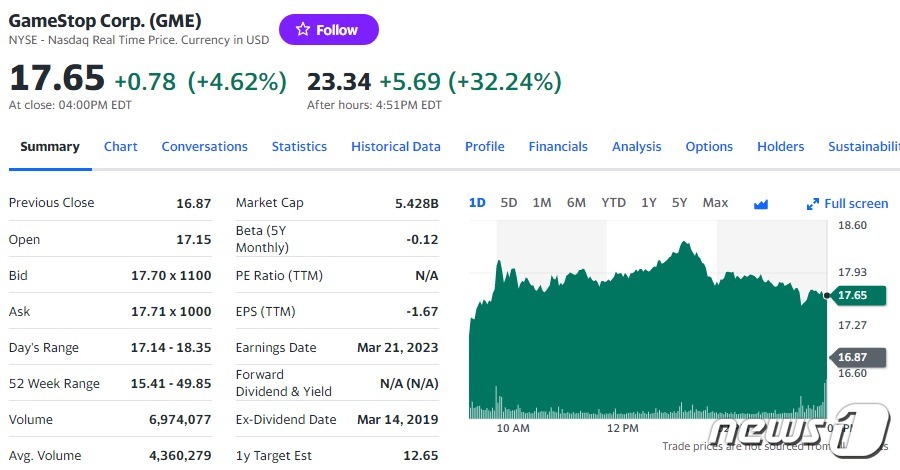Open the Full screen chart link

pyautogui.click(x=847, y=204)
